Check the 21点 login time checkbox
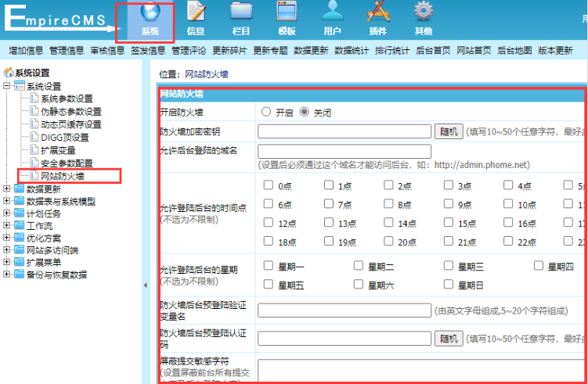Image resolution: width=588 pixels, height=384 pixels. (449, 241)
